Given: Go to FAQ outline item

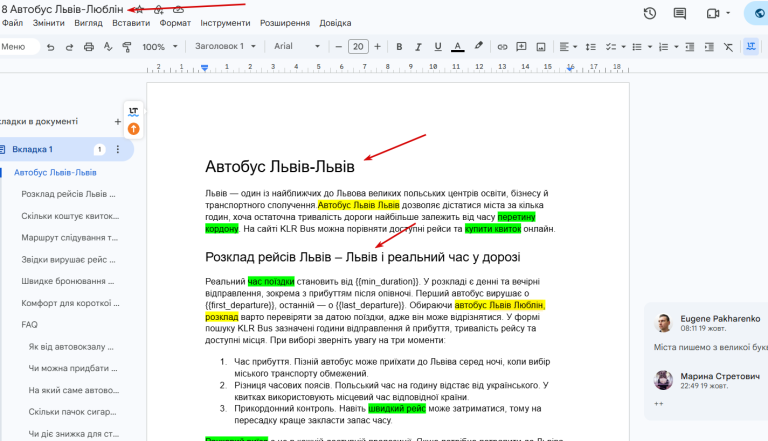Looking at the screenshot, I should [x=29, y=324].
